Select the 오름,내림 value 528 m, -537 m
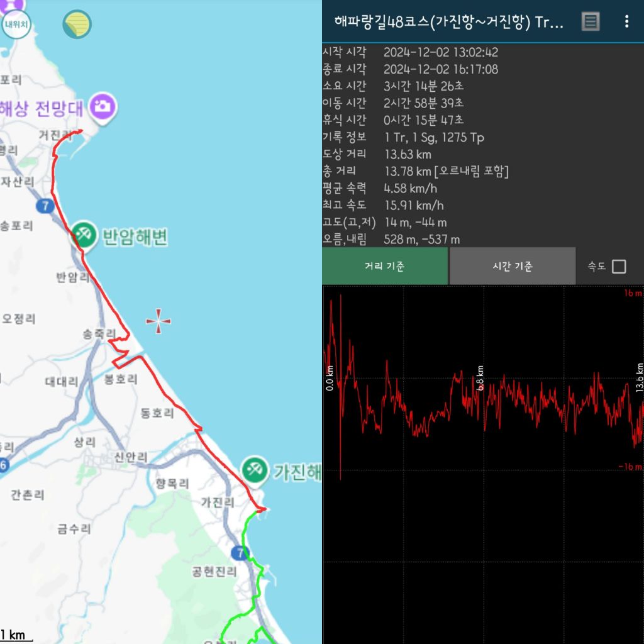The width and height of the screenshot is (644, 644). 422,240
